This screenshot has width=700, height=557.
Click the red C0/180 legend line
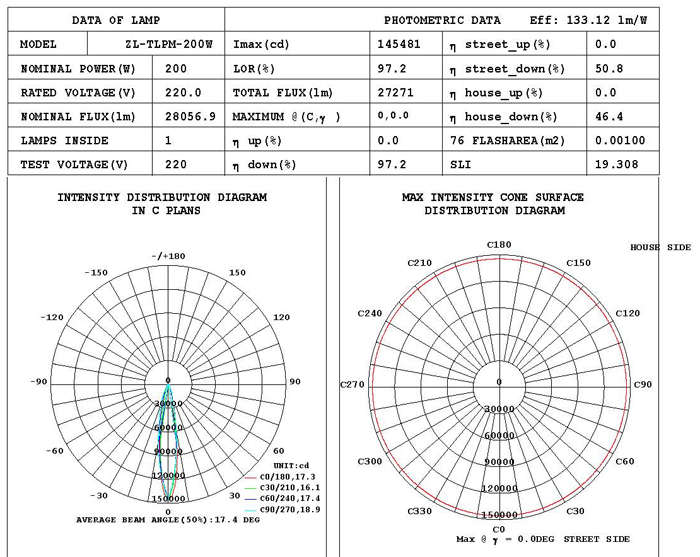pyautogui.click(x=250, y=478)
